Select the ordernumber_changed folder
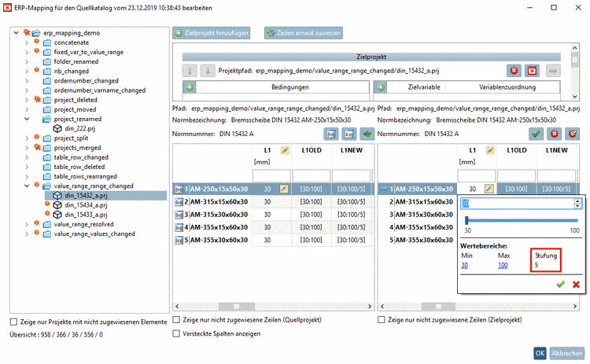The height and width of the screenshot is (364, 590). [x=86, y=81]
